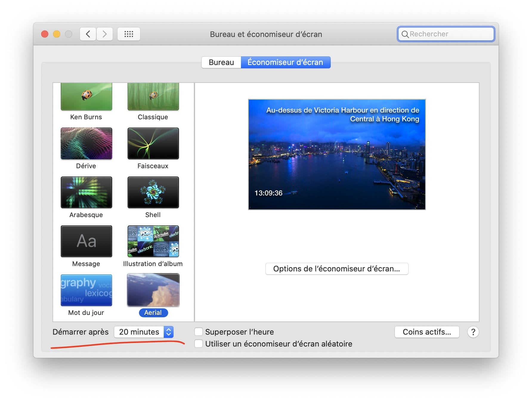Open help with the question mark button
The width and height of the screenshot is (532, 402).
(x=473, y=332)
